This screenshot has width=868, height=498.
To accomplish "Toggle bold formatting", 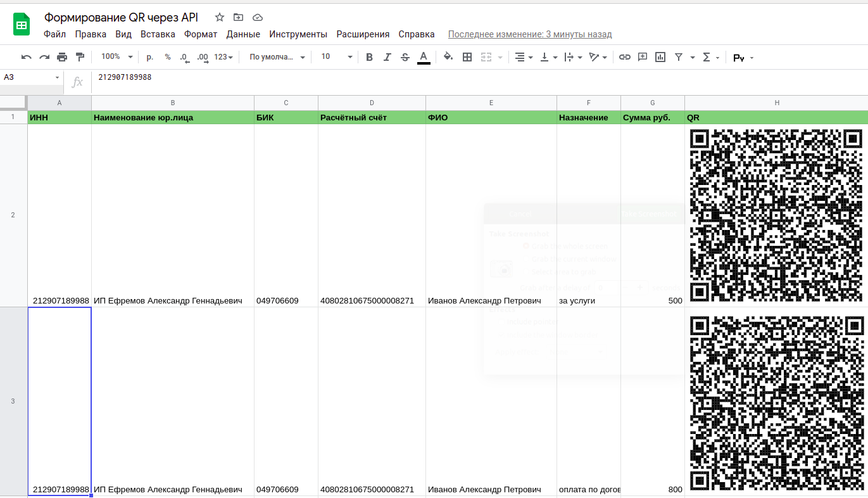I will click(x=370, y=57).
